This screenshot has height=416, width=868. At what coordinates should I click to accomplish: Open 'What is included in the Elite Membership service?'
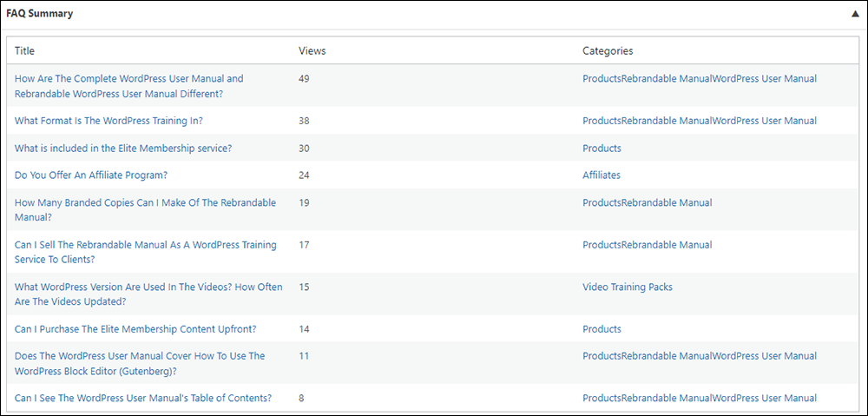123,149
